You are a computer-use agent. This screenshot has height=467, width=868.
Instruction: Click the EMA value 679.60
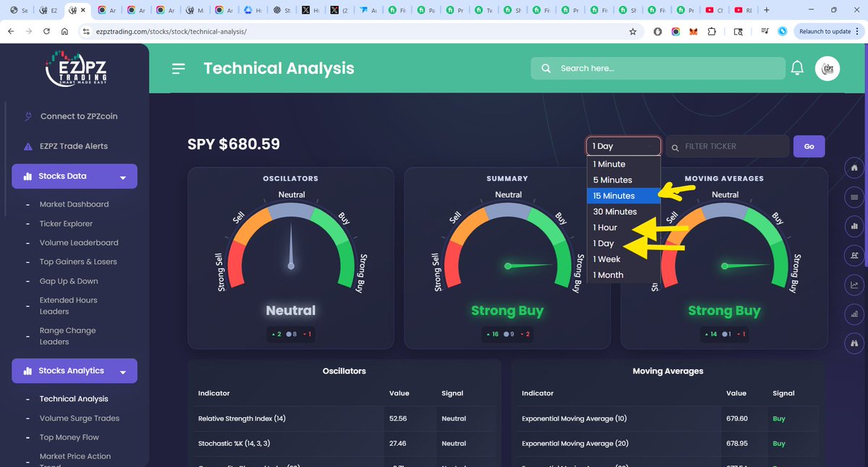point(737,418)
